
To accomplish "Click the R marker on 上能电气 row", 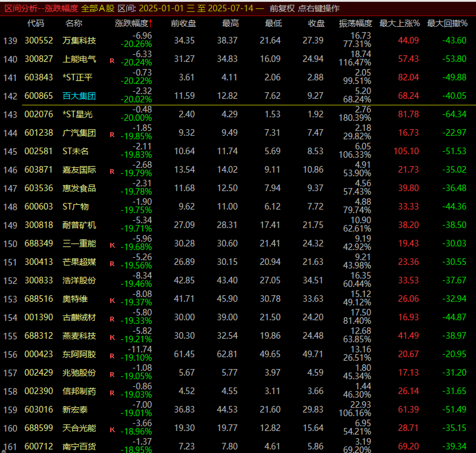I will tap(112, 61).
